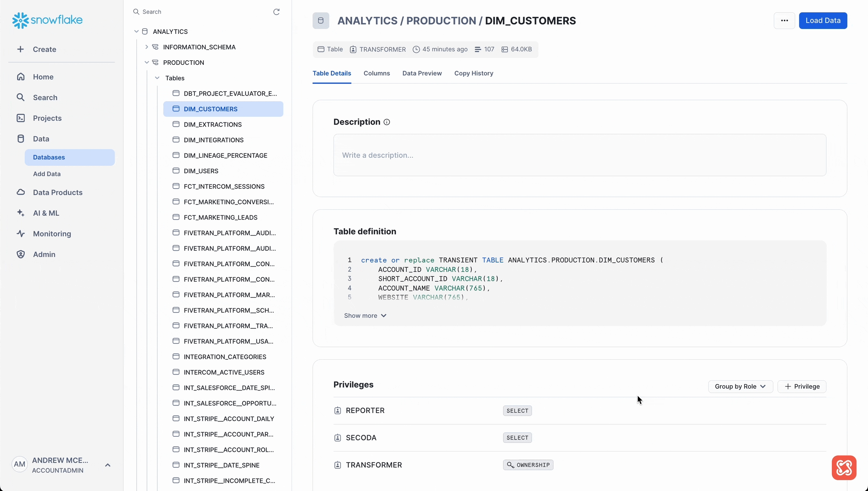Click the refresh icon beside object search
The width and height of the screenshot is (868, 491).
point(276,12)
